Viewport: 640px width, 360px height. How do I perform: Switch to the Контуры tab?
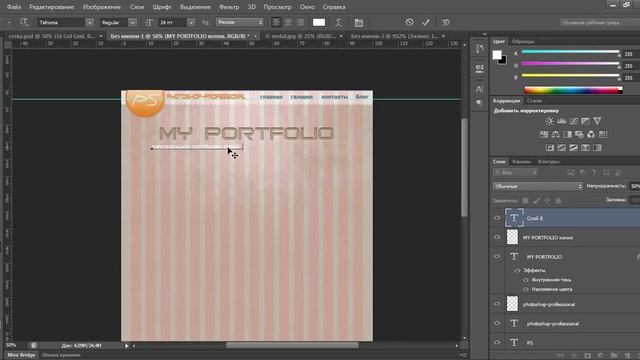click(549, 162)
